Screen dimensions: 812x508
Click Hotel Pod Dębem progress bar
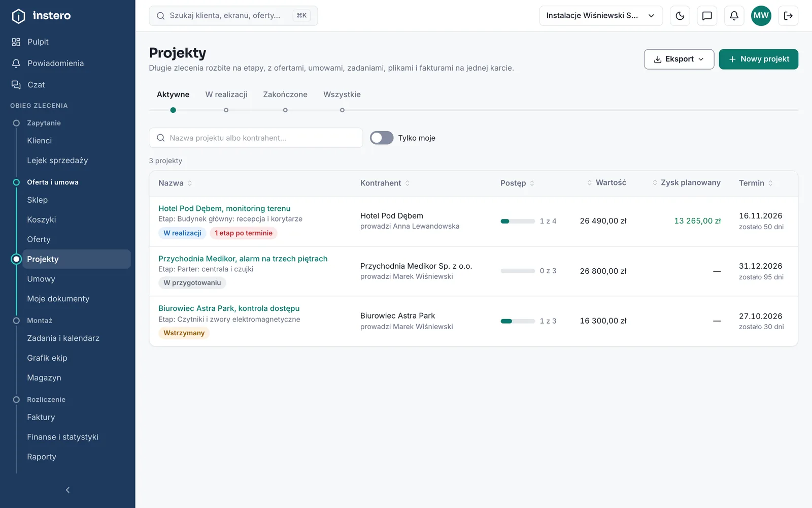click(x=518, y=221)
